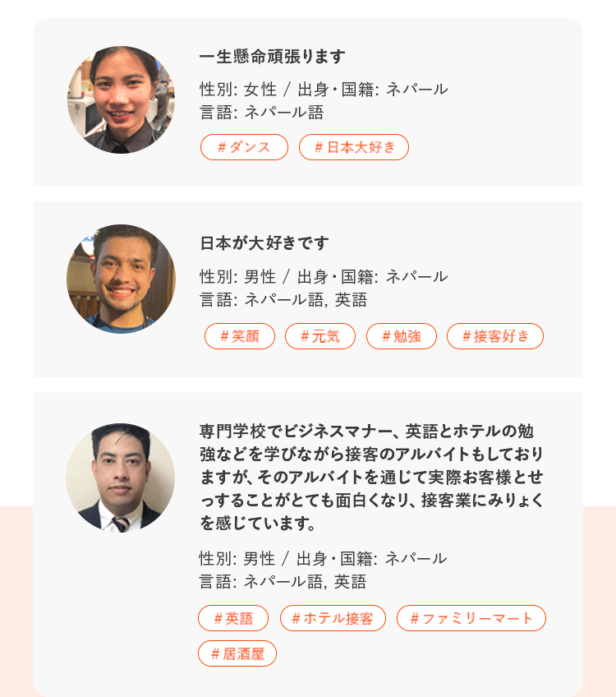The image size is (616, 697).
Task: Click the #ホテル接客 tag
Action: [333, 618]
